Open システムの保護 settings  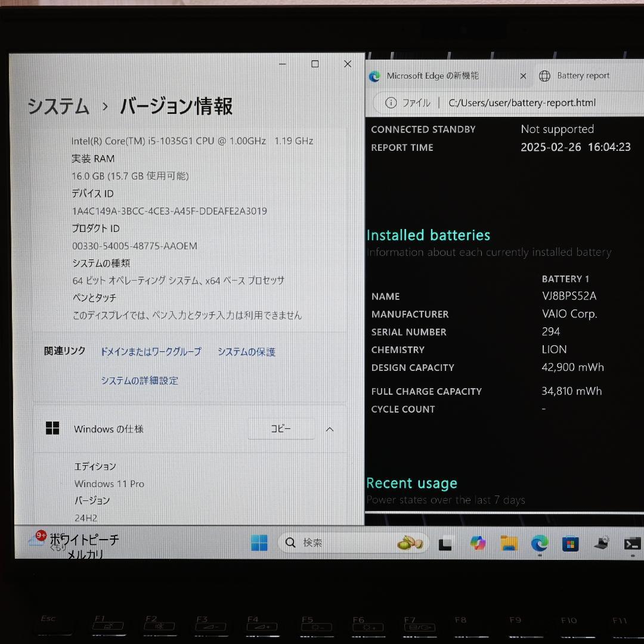point(246,352)
